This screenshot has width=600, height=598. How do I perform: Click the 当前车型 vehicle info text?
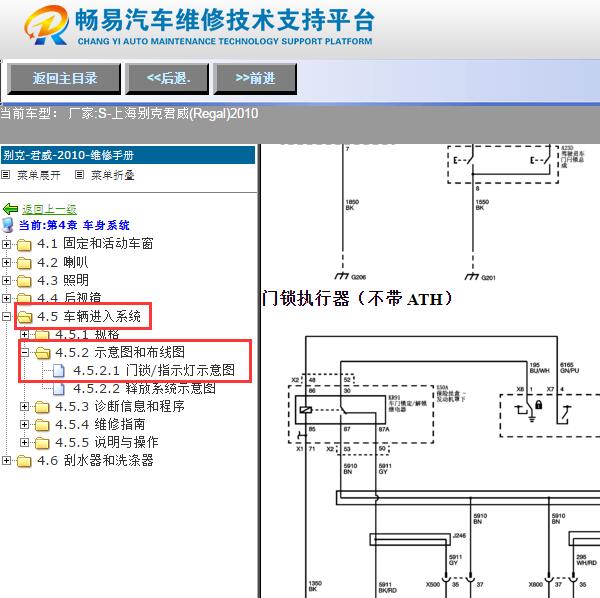[x=129, y=114]
